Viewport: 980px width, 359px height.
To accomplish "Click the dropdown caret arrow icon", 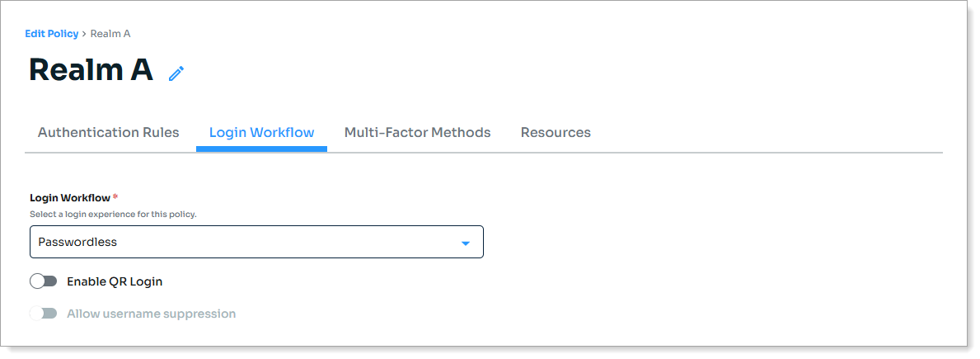I will pos(465,243).
